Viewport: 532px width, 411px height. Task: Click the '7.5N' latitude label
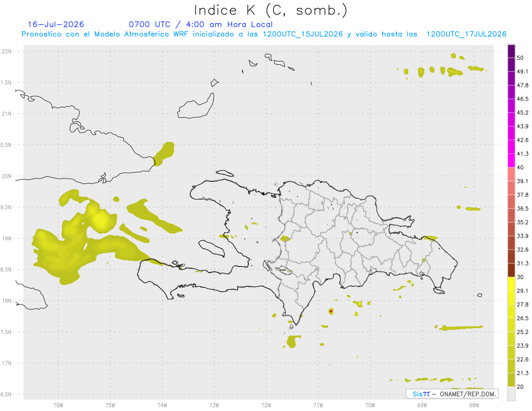6,332
